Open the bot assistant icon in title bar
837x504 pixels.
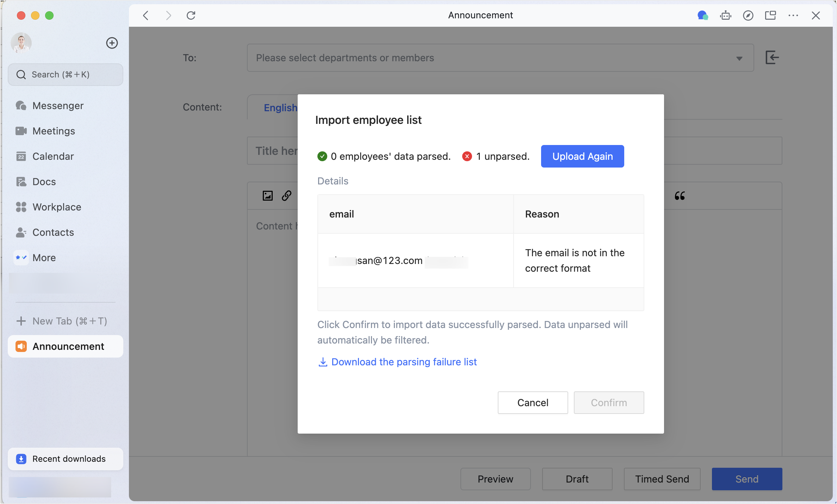(725, 15)
